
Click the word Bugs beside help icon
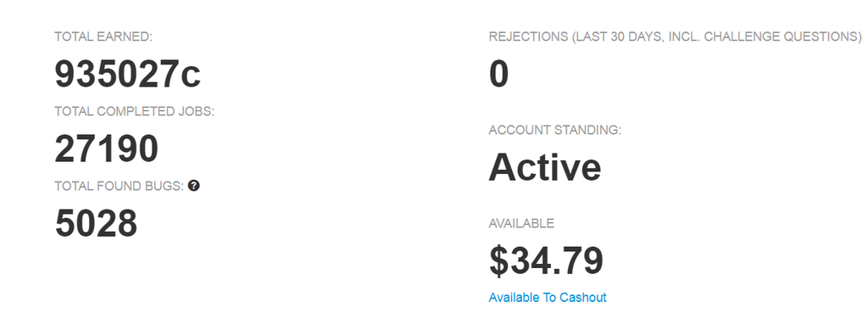(x=164, y=186)
